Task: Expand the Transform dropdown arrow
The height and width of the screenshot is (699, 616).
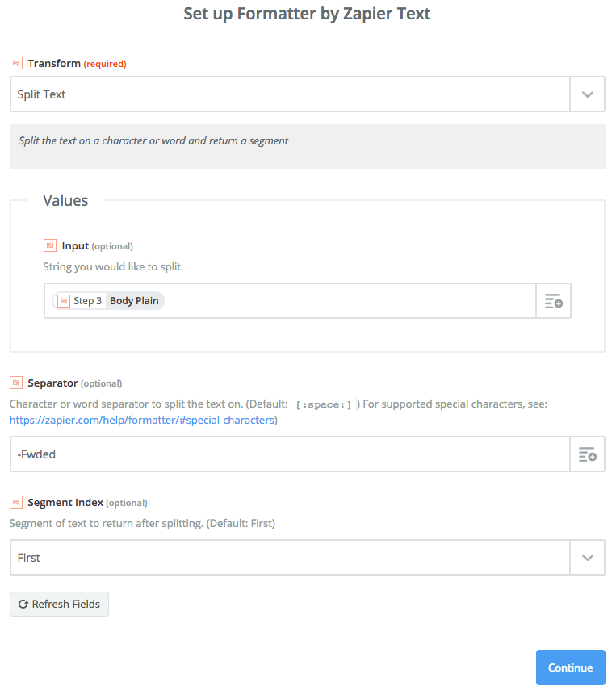Action: point(587,94)
